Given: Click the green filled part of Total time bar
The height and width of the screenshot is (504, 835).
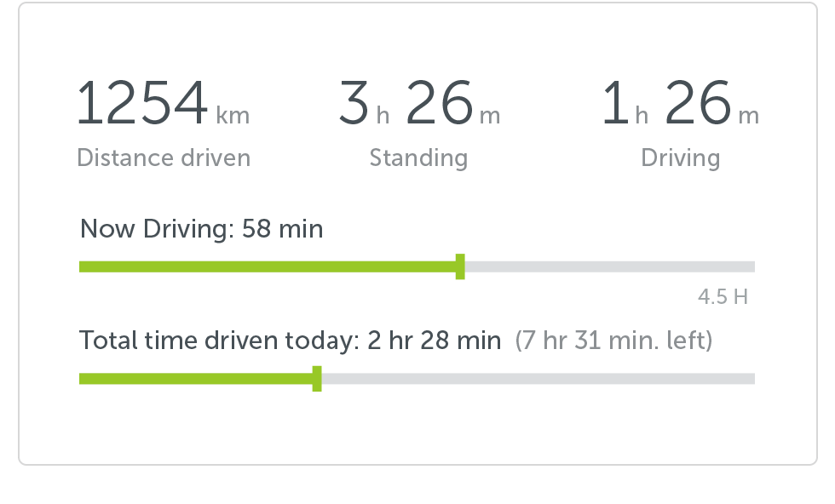Looking at the screenshot, I should [x=196, y=379].
